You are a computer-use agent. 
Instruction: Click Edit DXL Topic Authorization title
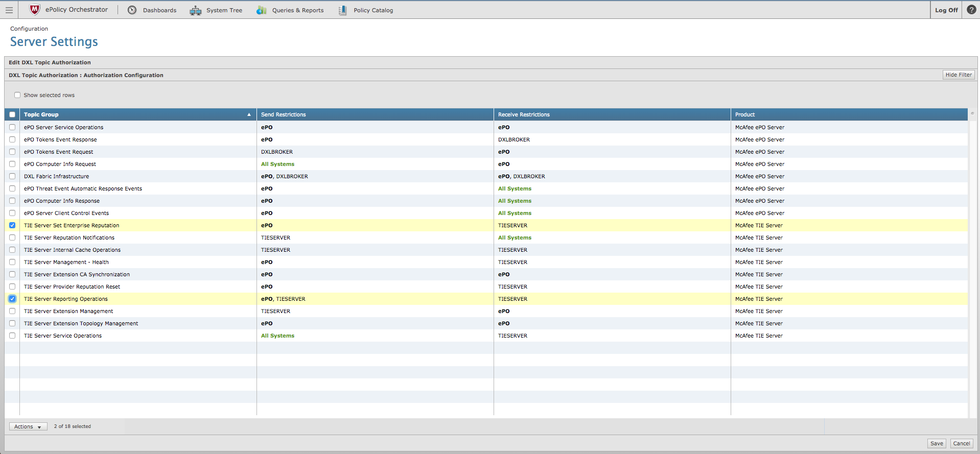point(50,62)
